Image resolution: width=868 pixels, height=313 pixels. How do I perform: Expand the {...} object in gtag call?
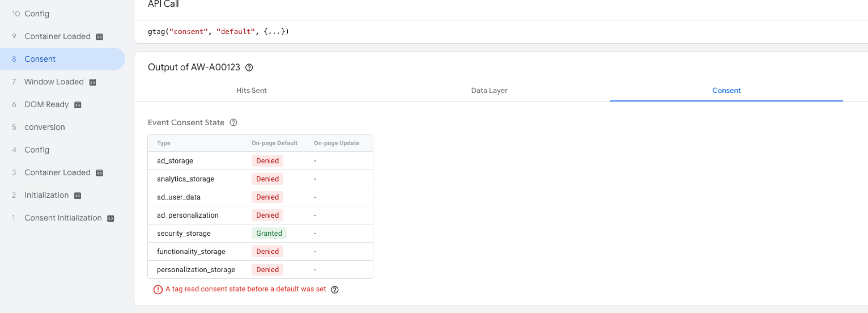[x=276, y=32]
